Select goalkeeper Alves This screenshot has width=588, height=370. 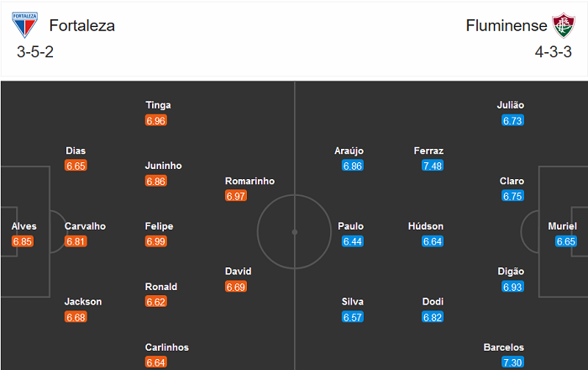tap(24, 226)
